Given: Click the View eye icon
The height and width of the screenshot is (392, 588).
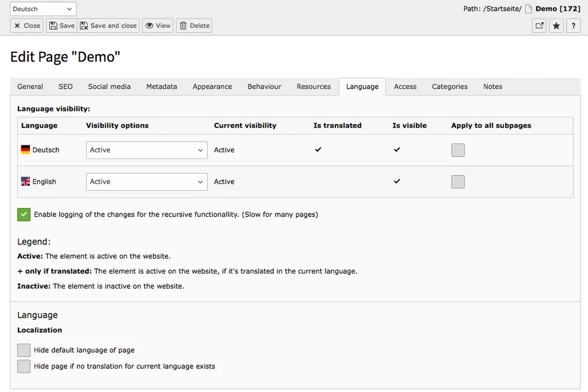Looking at the screenshot, I should [149, 25].
